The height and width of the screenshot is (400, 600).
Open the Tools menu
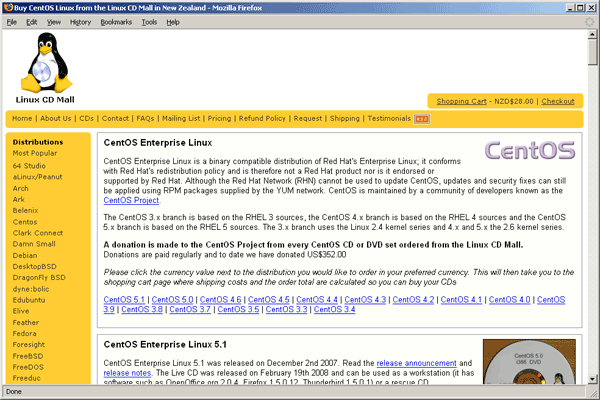(x=149, y=22)
